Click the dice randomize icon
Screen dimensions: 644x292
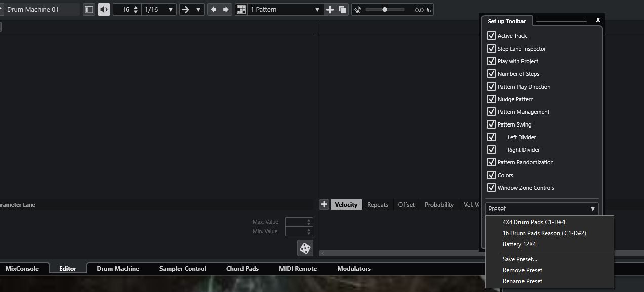coord(305,248)
